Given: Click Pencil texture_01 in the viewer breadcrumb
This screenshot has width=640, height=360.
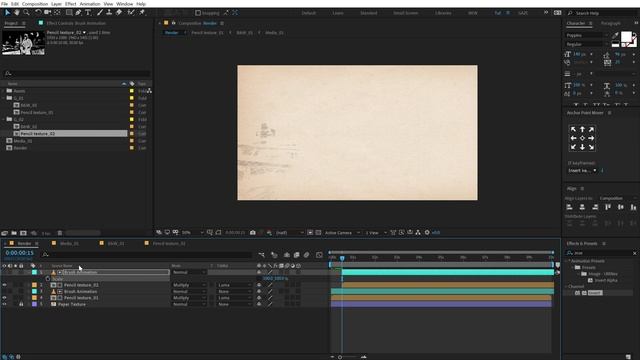Looking at the screenshot, I should [x=207, y=33].
